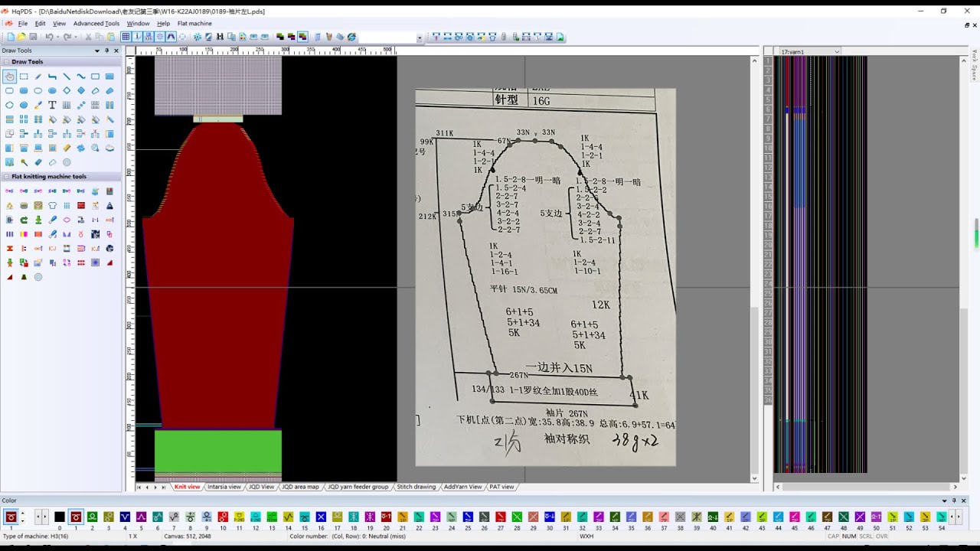Open the View menu
Screen dimensions: 980x551
59,24
